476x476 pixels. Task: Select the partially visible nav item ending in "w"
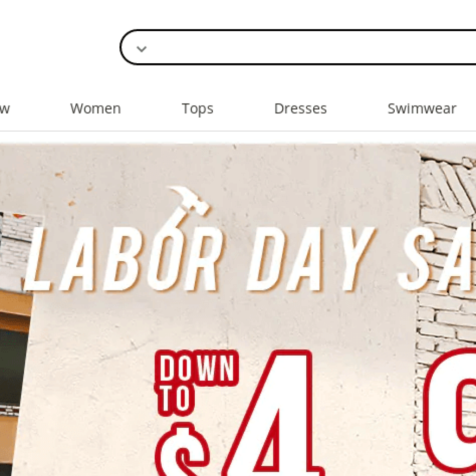tap(5, 109)
